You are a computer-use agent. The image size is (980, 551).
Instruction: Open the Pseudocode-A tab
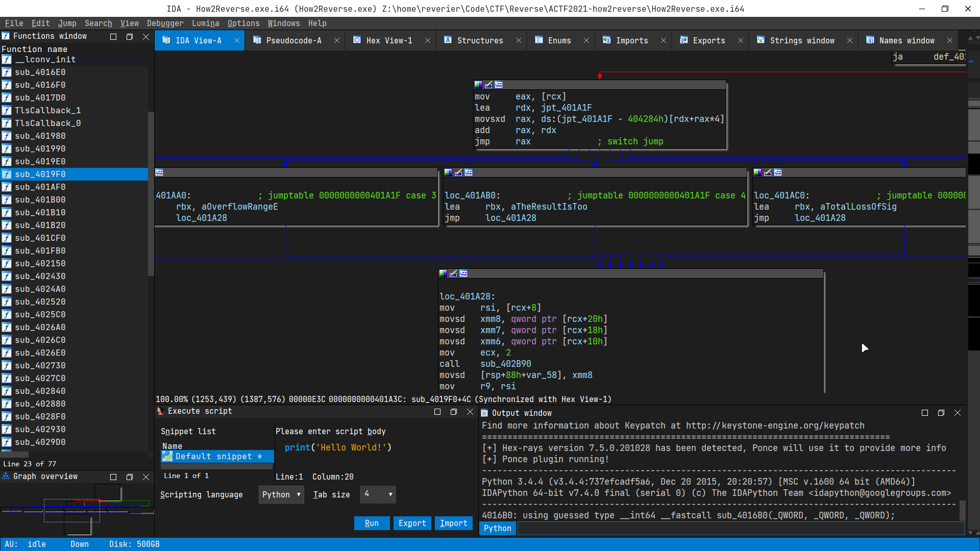coord(293,40)
